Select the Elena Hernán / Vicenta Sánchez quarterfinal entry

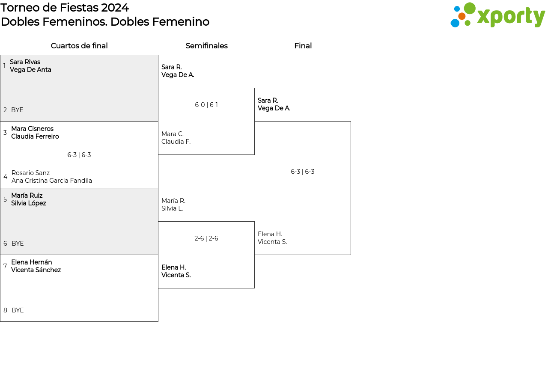click(36, 266)
